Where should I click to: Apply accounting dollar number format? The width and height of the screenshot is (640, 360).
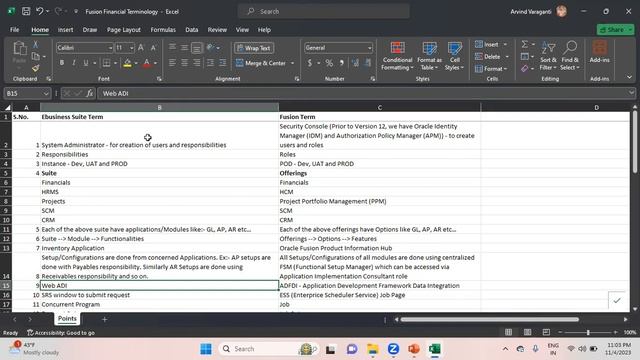pos(310,63)
